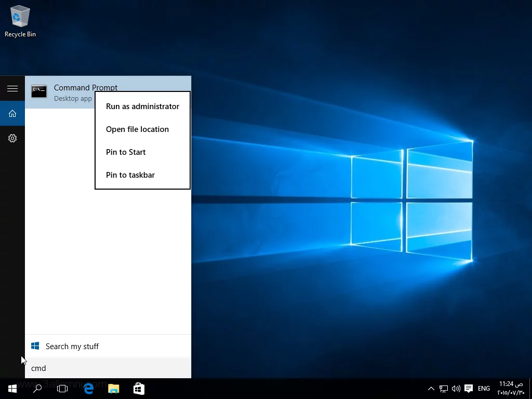This screenshot has height=399, width=532.
Task: Launch Microsoft Edge from taskbar
Action: tap(88, 389)
